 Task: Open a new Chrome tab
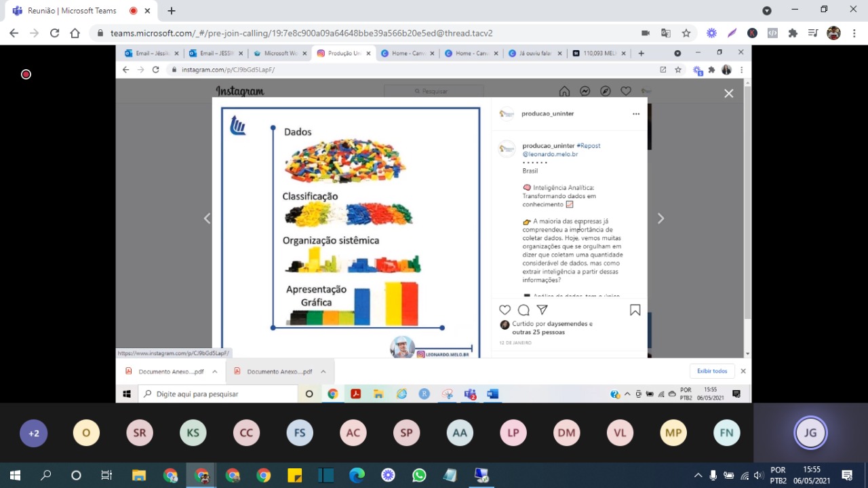pos(172,11)
